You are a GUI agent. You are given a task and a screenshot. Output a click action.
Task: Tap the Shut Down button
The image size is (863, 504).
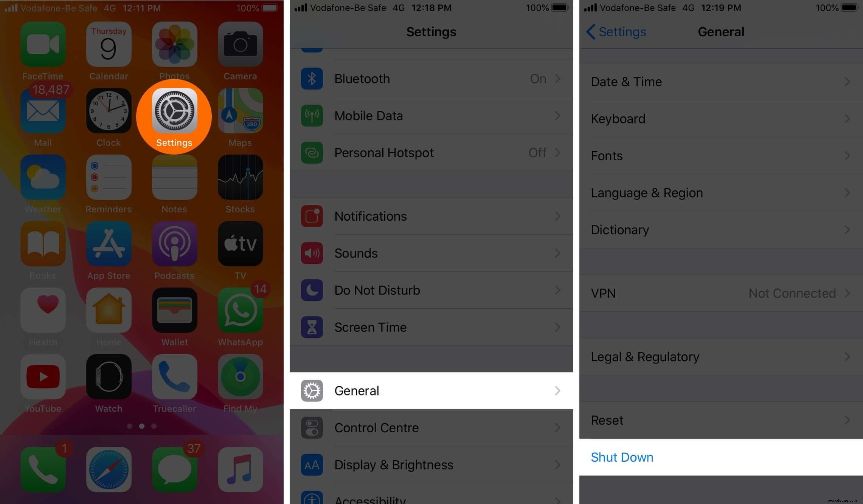click(622, 457)
